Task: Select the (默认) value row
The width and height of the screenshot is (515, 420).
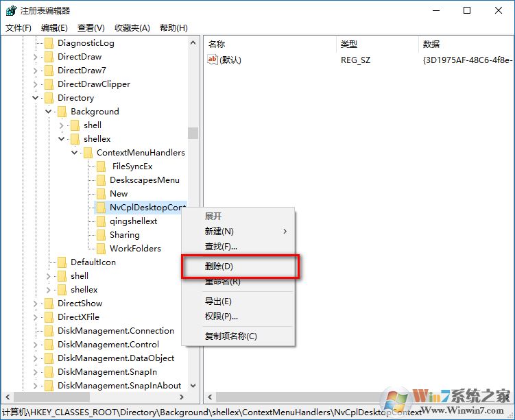Action: [230, 60]
